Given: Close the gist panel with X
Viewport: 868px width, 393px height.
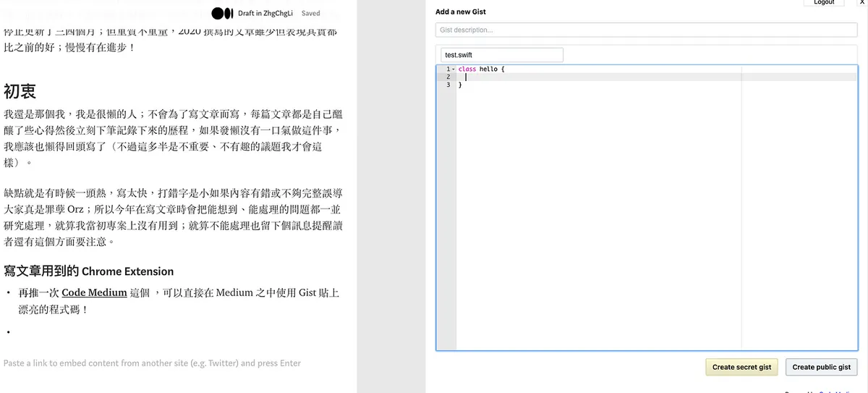Looking at the screenshot, I should (x=861, y=3).
